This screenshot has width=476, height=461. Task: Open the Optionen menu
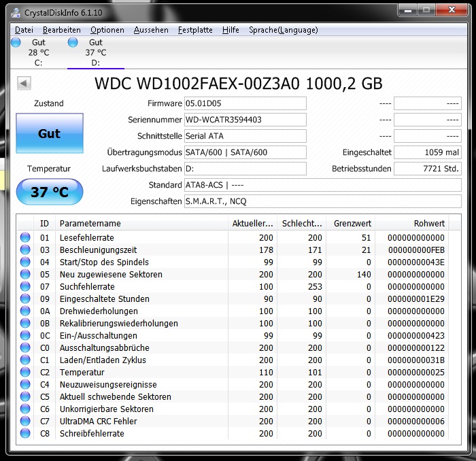pyautogui.click(x=107, y=30)
